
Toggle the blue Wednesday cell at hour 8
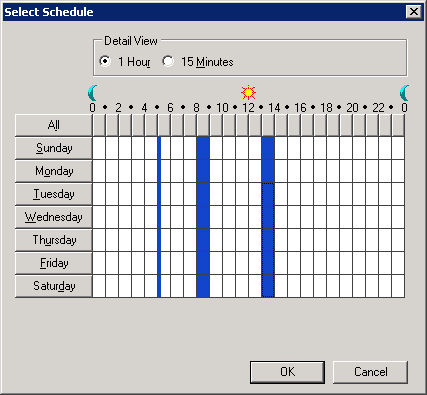point(203,217)
